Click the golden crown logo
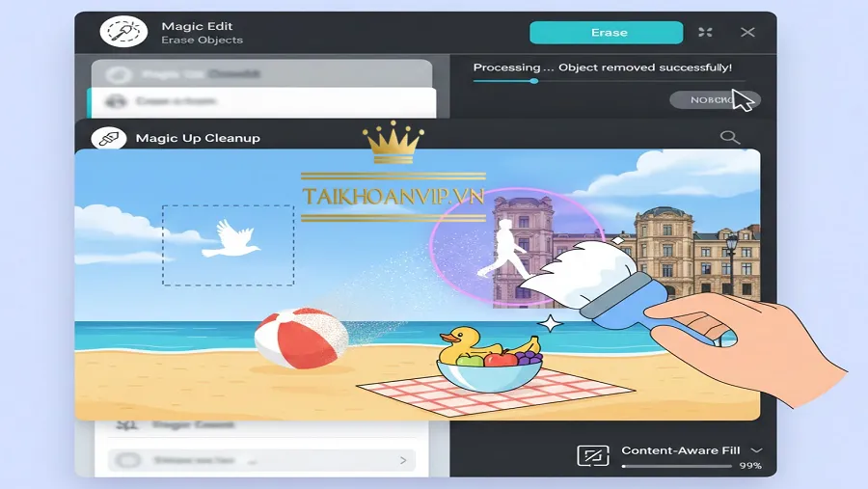 coord(393,142)
